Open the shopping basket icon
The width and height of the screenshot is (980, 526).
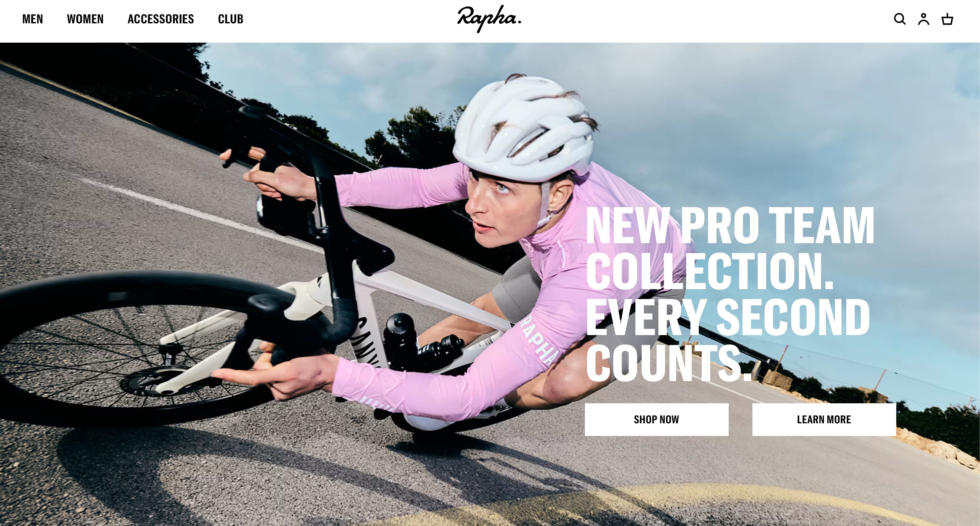[947, 19]
